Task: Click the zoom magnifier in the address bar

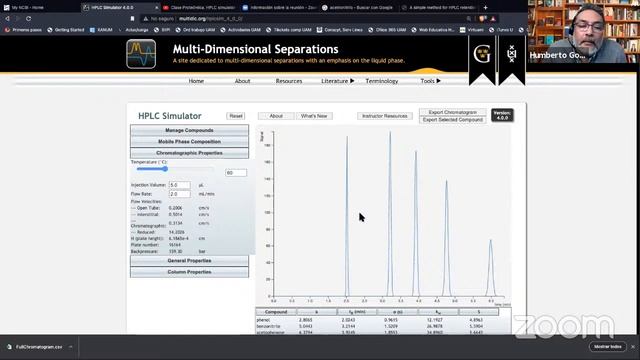Action: click(469, 18)
